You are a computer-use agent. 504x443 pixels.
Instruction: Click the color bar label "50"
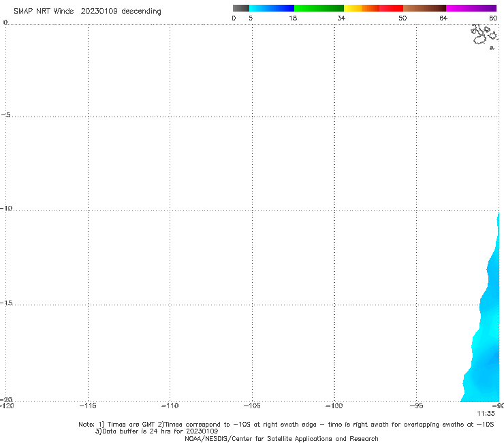tap(403, 18)
